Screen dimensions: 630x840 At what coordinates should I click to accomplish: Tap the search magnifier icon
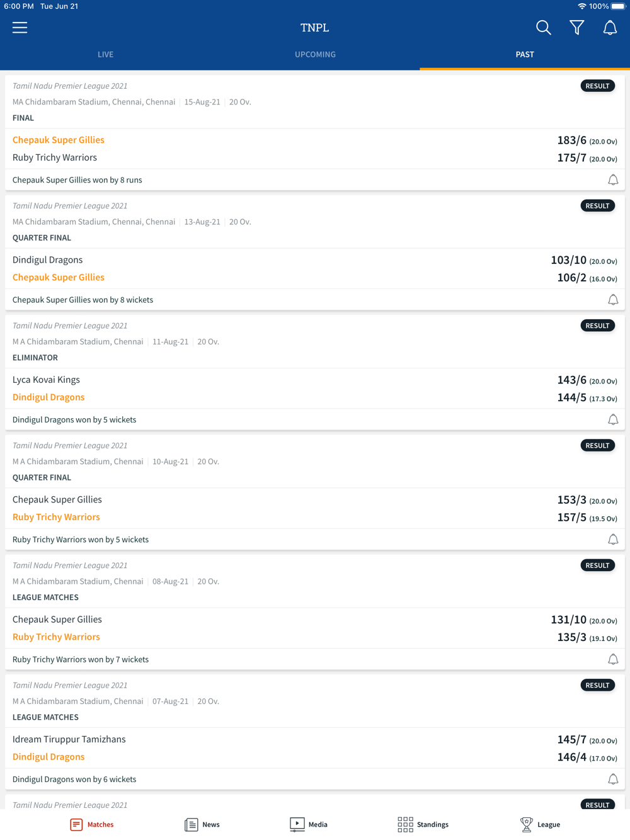pos(543,28)
